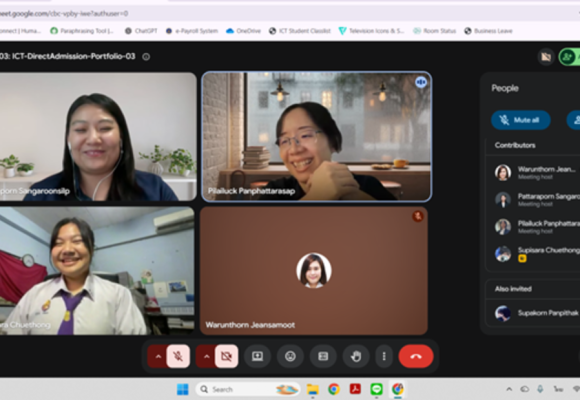The height and width of the screenshot is (400, 580).
Task: Select Supakorn Panpithak under Also invited
Action: coord(533,313)
